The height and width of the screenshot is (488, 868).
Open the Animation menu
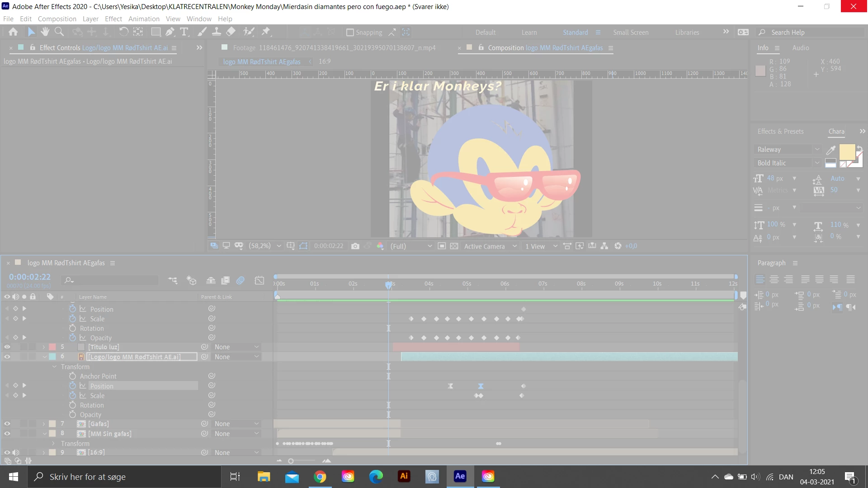(x=144, y=19)
